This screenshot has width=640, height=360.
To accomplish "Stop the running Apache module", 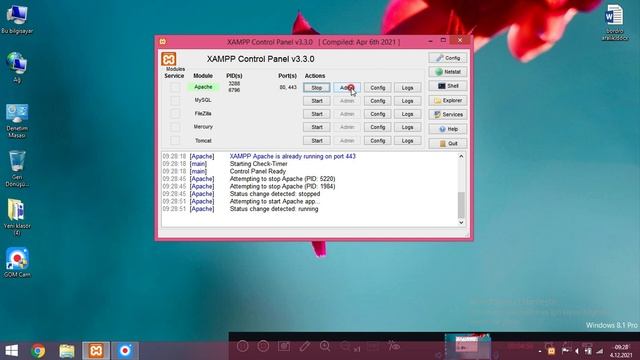I will [x=317, y=88].
